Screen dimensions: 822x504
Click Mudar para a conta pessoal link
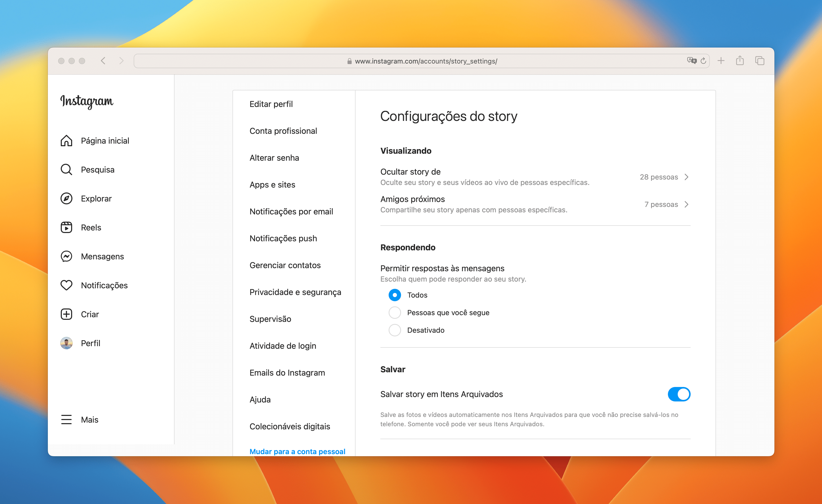297,451
